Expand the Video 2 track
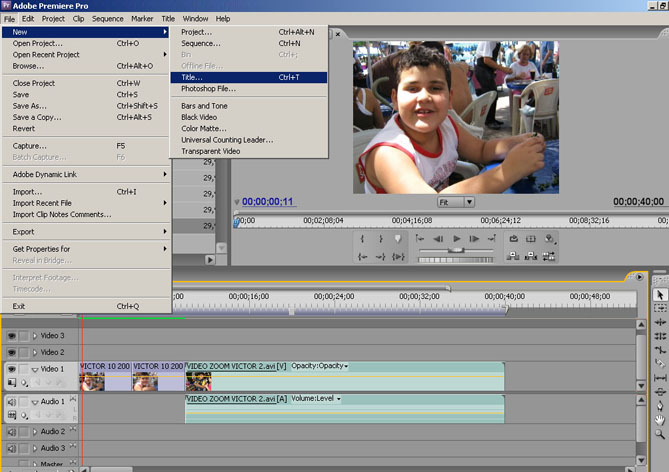Image resolution: width=669 pixels, height=472 pixels. coord(35,353)
